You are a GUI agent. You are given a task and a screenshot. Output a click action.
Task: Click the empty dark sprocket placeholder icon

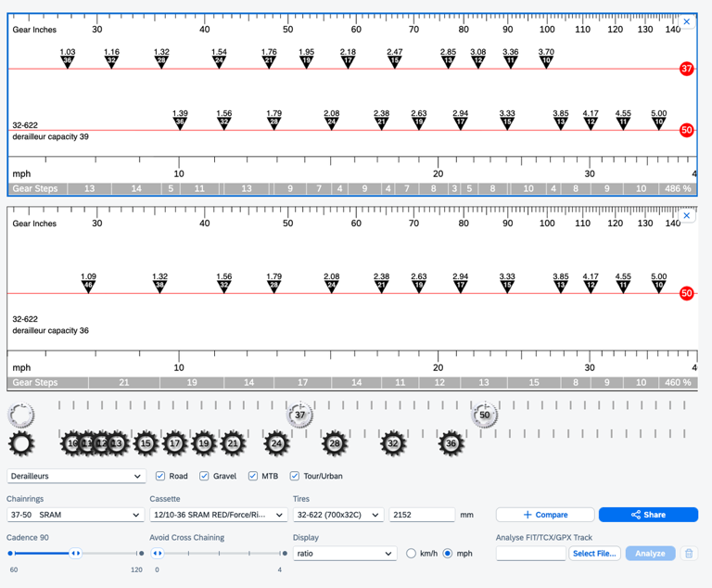(21, 443)
